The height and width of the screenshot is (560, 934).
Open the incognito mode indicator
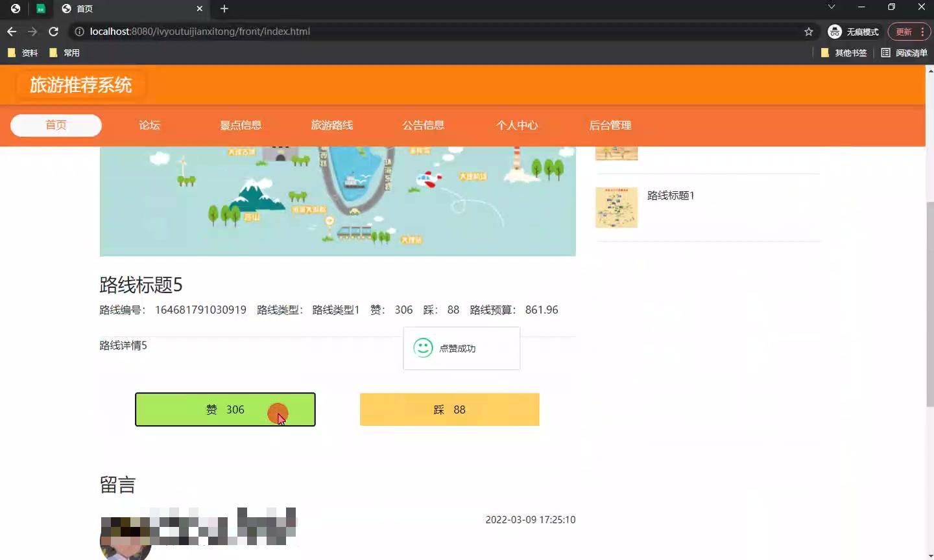[853, 32]
